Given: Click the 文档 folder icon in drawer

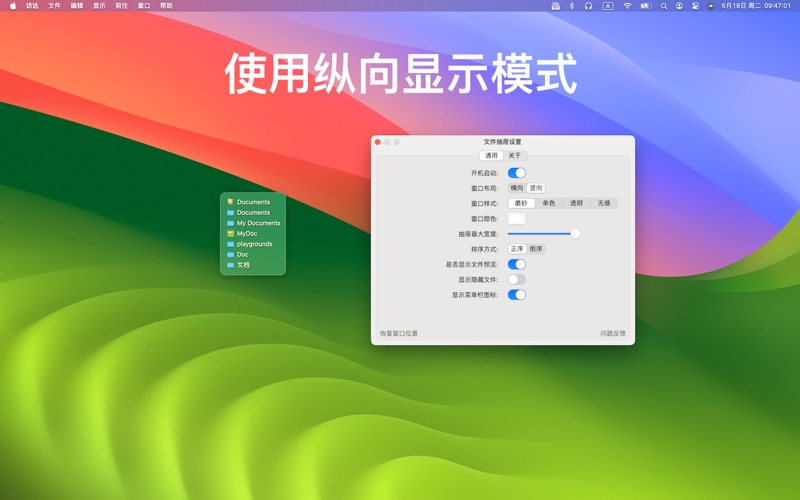Looking at the screenshot, I should 231,265.
